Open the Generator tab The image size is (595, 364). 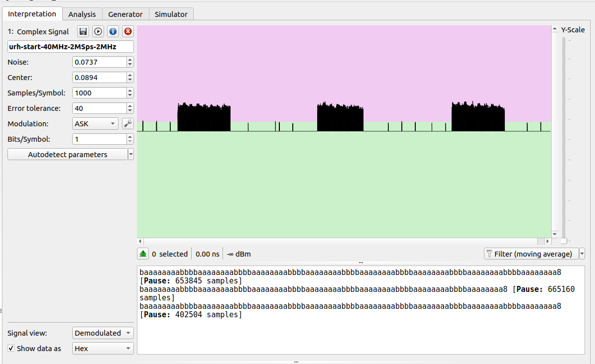[125, 14]
